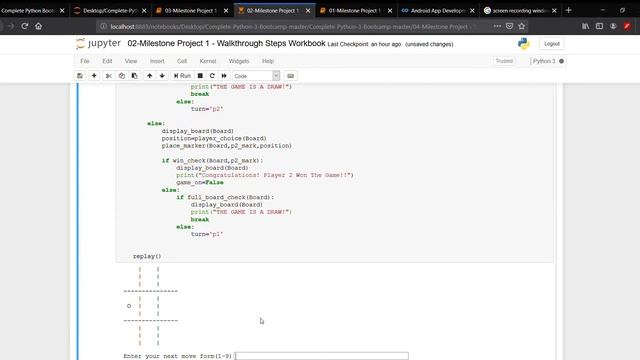The image size is (640, 360).
Task: Click the Jupyter logo
Action: point(98,43)
